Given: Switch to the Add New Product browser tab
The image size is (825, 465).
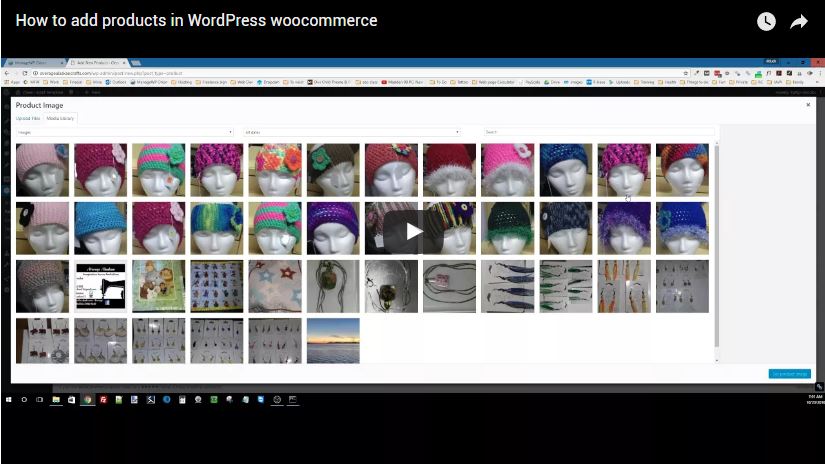Looking at the screenshot, I should pyautogui.click(x=98, y=63).
